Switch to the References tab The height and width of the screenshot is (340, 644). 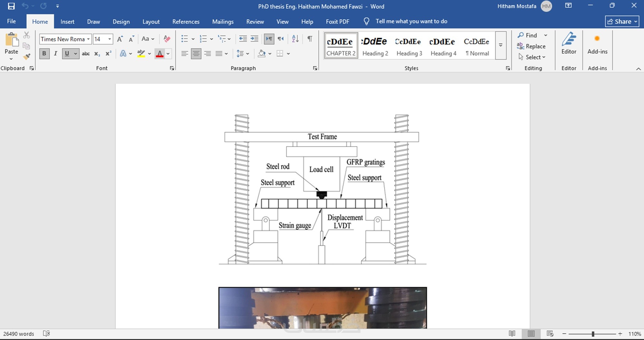click(x=186, y=22)
